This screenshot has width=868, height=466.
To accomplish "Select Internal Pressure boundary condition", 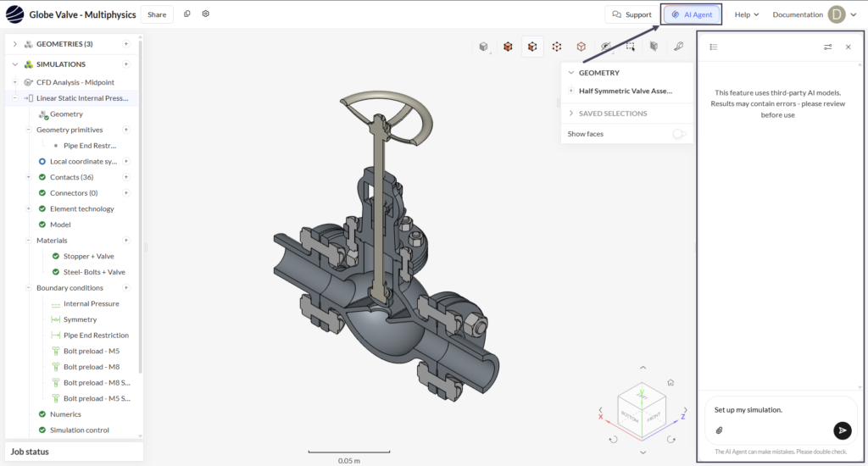I will pos(92,304).
